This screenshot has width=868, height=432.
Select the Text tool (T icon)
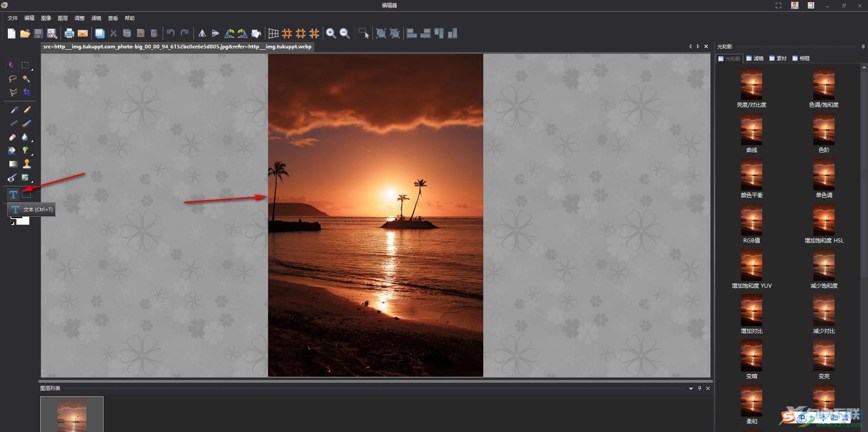pyautogui.click(x=13, y=195)
